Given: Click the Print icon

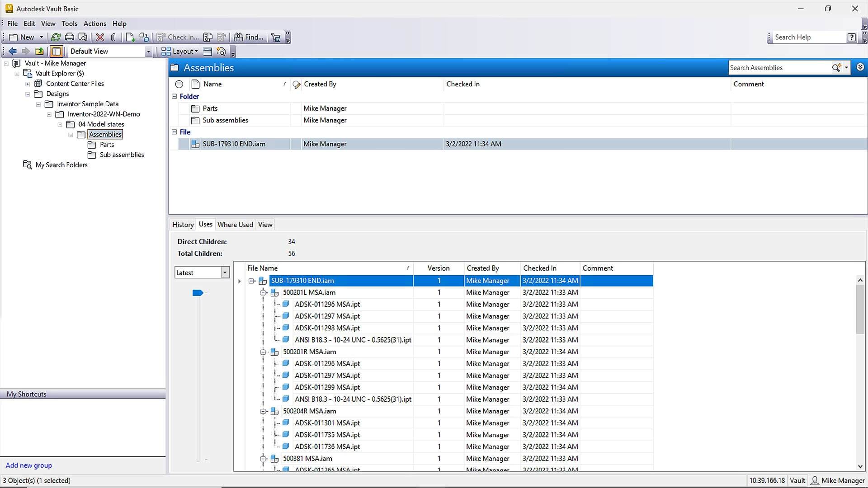Looking at the screenshot, I should click(69, 38).
